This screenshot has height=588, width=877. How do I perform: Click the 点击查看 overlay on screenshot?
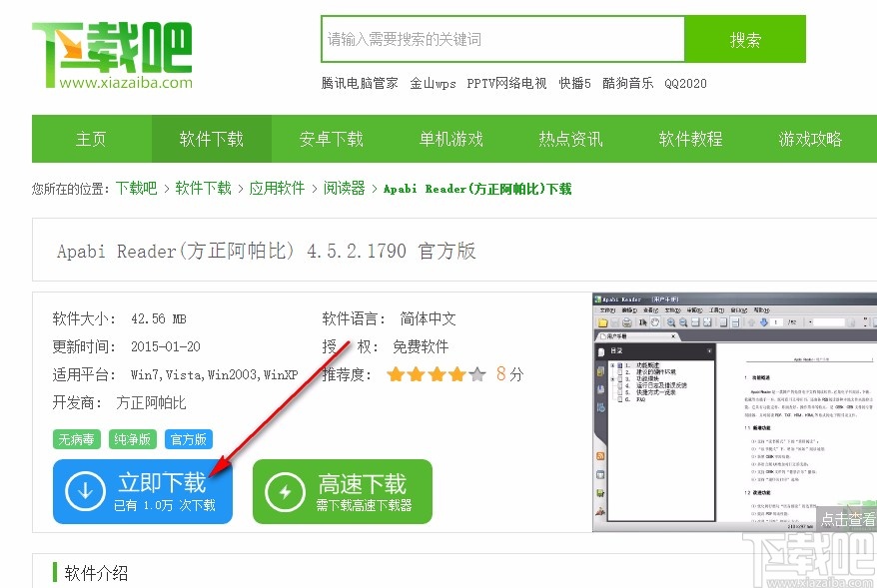(847, 519)
